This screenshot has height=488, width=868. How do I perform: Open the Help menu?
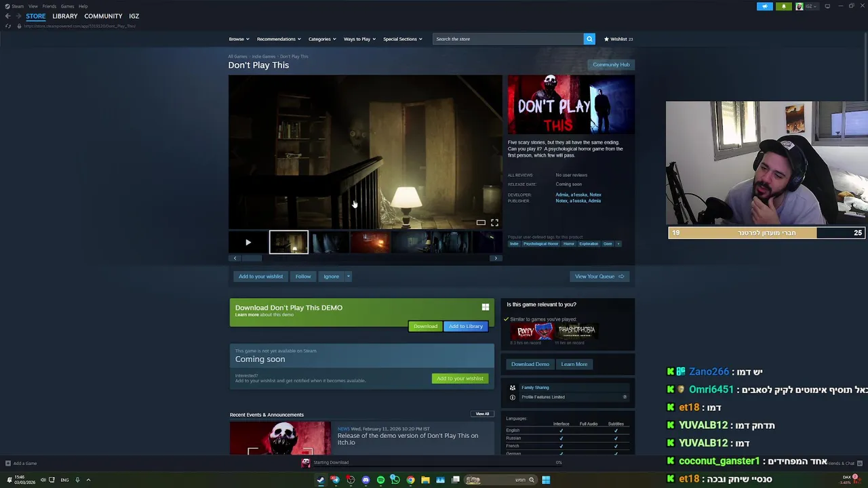pos(83,6)
